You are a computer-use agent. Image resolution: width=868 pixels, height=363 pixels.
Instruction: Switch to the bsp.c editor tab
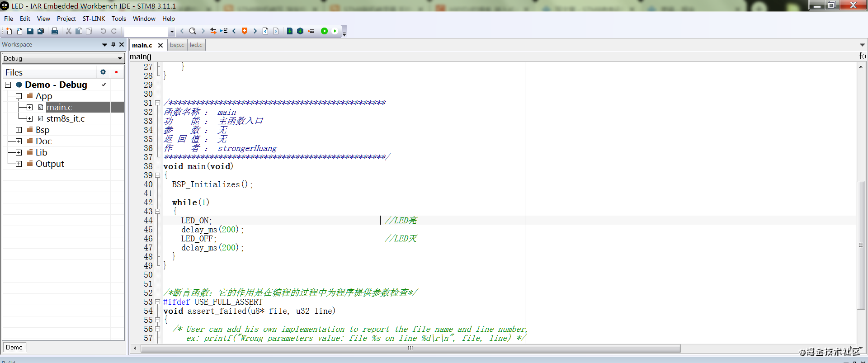point(177,45)
